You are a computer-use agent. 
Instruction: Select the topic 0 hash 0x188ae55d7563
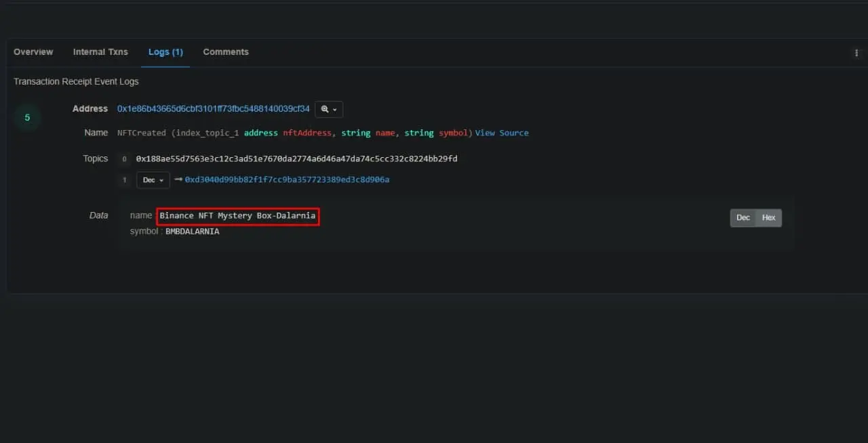click(297, 159)
